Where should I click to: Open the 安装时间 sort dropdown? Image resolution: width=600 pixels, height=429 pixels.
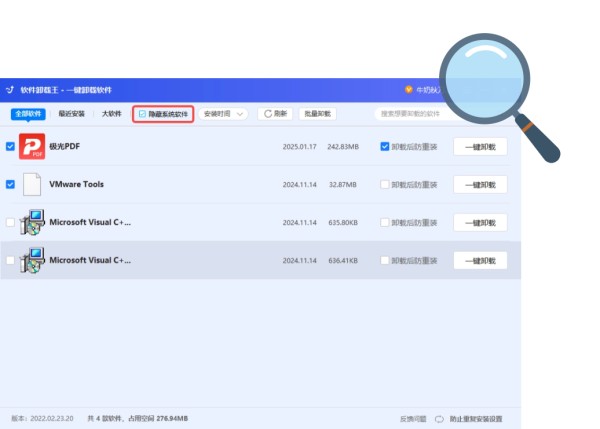pos(223,114)
